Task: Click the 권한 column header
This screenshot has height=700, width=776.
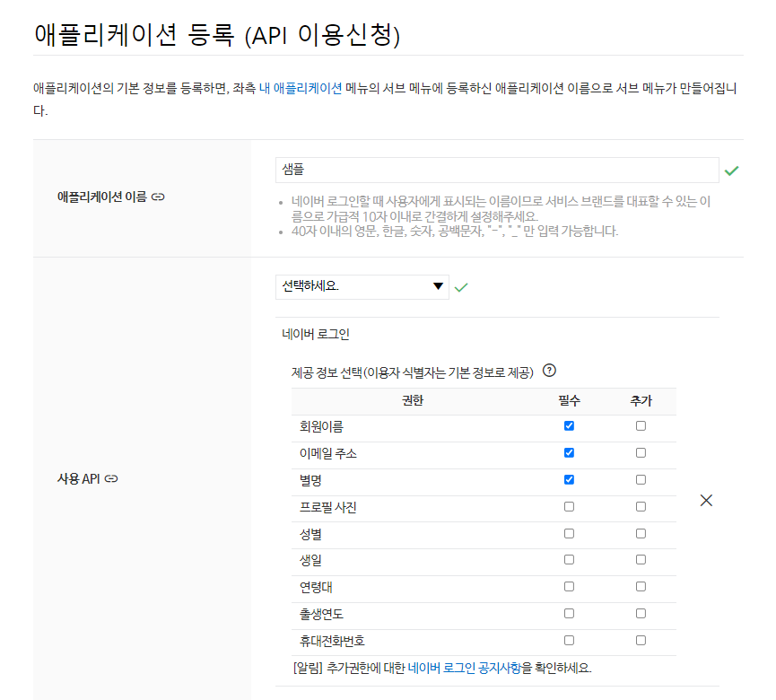Action: pos(413,400)
